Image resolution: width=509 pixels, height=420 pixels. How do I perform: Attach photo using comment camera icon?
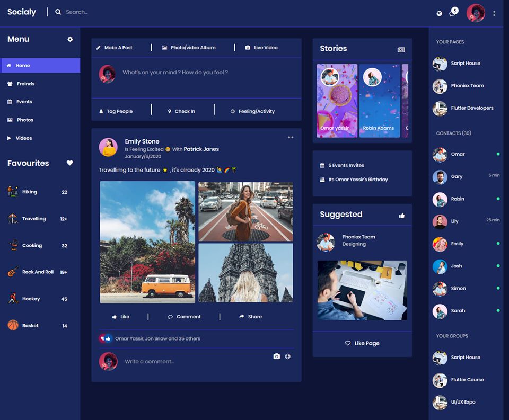click(x=276, y=356)
